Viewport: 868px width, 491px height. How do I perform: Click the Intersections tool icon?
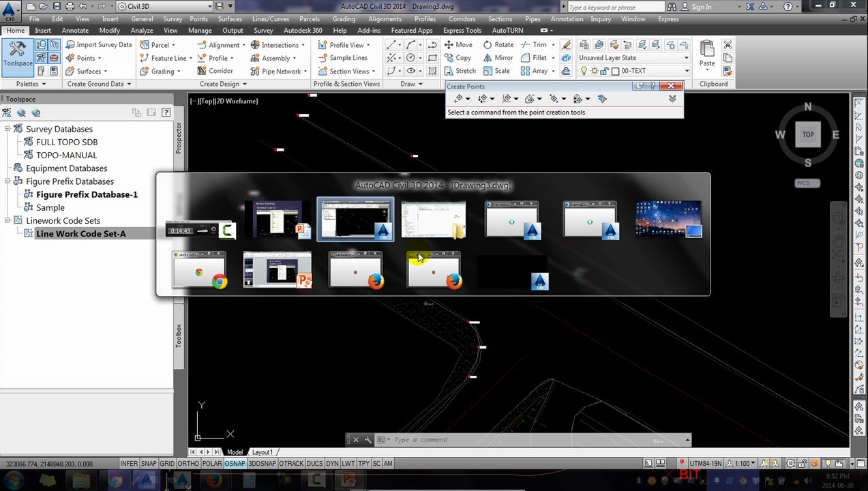pos(254,45)
